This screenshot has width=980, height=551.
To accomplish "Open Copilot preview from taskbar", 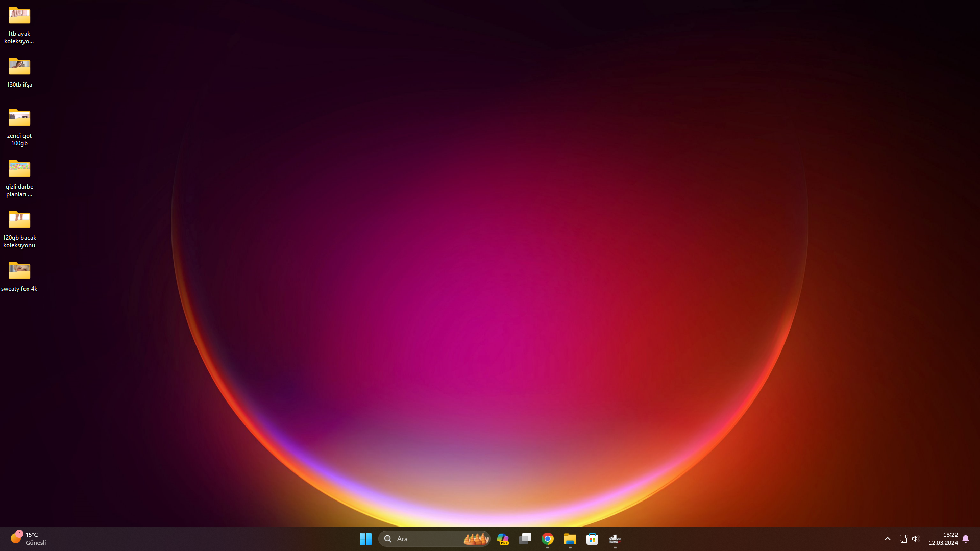I will [x=503, y=539].
